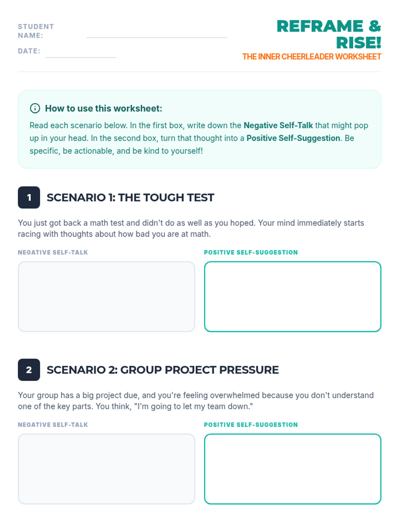This screenshot has height=532, width=399.
Task: Click the "STUDENT NAME:" label
Action: 36,31
